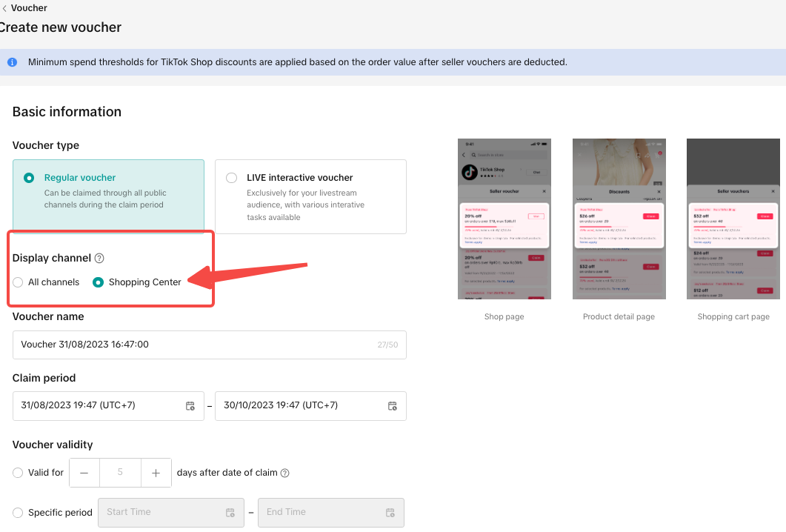Open calendar icon in claim start date
Viewport: 786px width, 532px height.
[x=190, y=406]
